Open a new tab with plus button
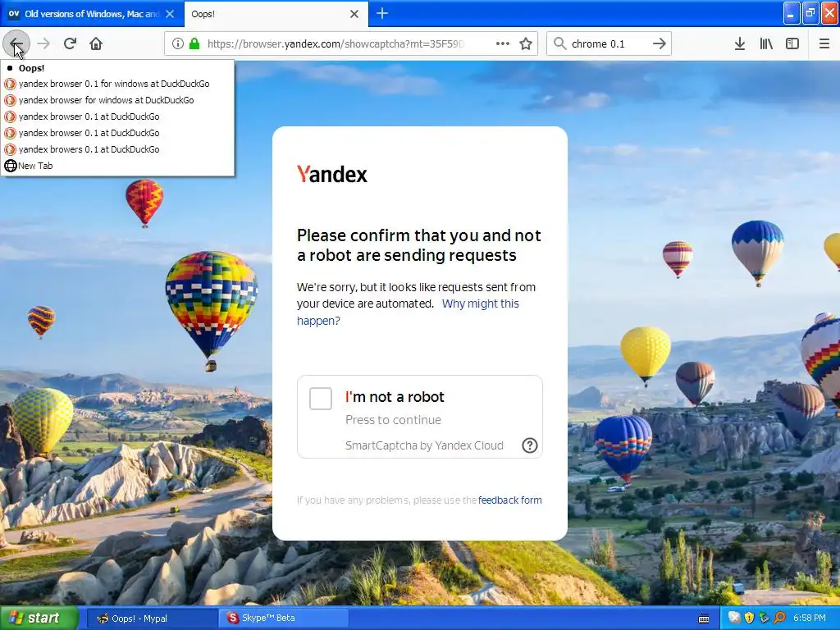 tap(382, 13)
